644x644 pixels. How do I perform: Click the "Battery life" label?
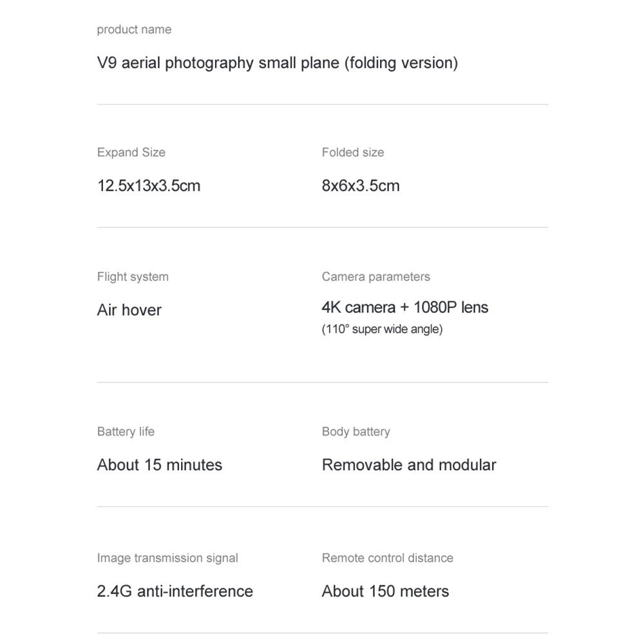pyautogui.click(x=126, y=431)
